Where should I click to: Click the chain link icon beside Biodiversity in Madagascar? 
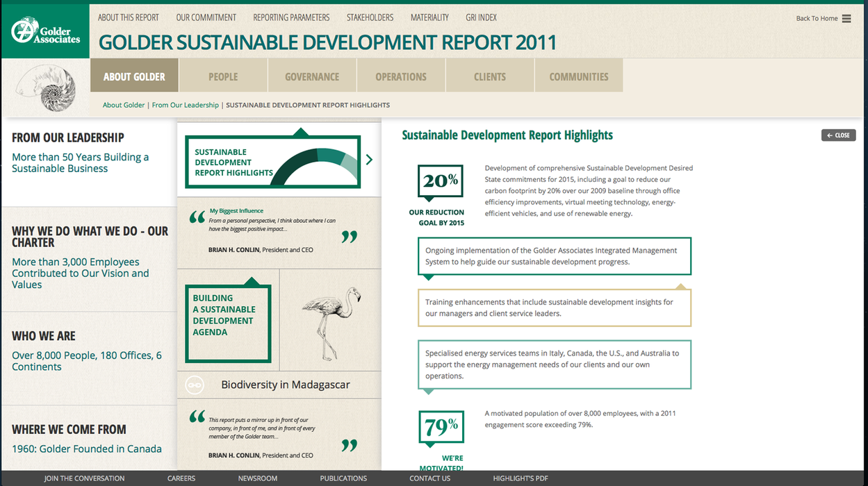pos(195,385)
